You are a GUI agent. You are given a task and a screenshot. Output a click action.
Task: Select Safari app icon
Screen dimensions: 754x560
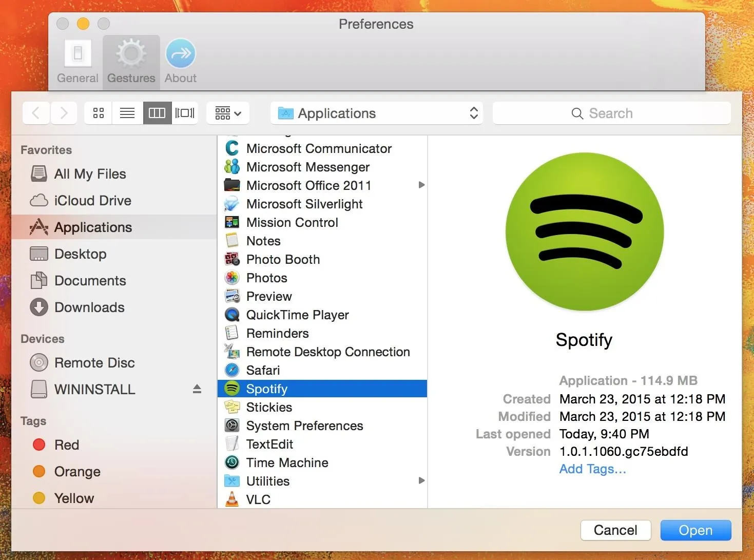tap(232, 370)
